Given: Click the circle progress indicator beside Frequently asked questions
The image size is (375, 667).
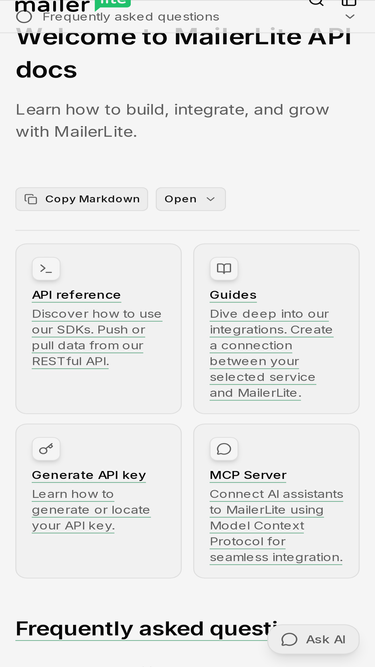Looking at the screenshot, I should coord(24,17).
